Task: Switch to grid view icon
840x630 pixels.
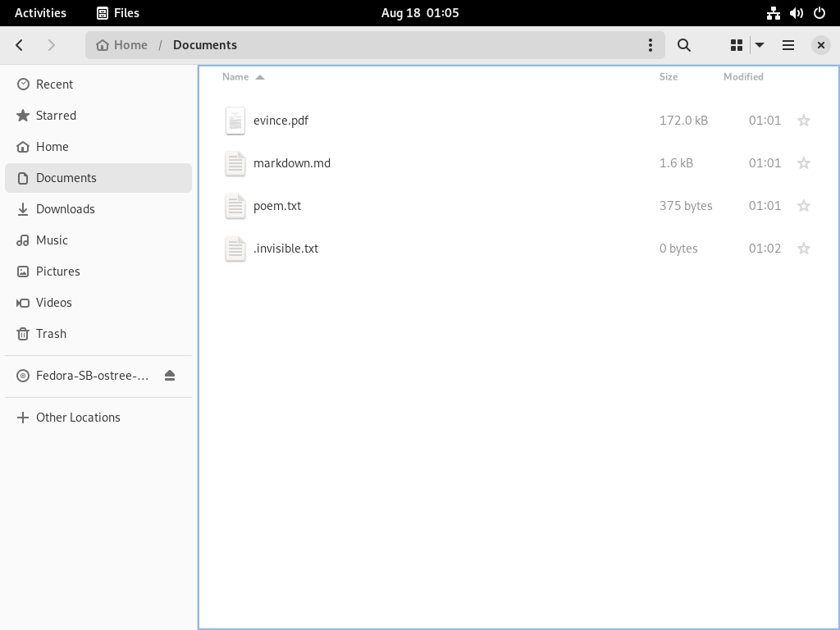Action: pyautogui.click(x=737, y=45)
